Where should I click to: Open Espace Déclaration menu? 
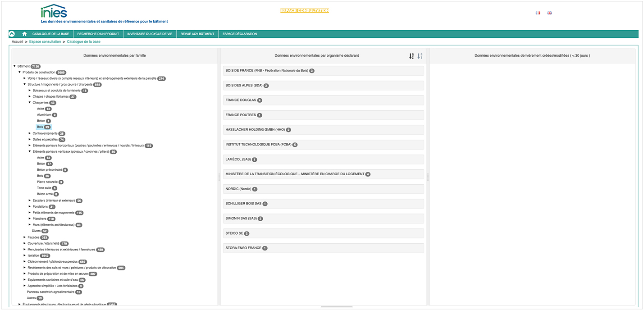(x=240, y=34)
